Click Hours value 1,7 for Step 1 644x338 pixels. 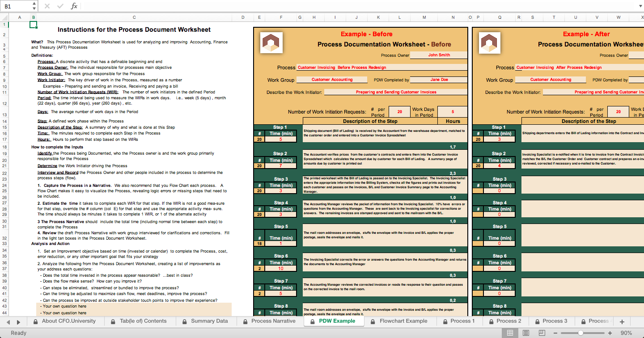coord(453,147)
